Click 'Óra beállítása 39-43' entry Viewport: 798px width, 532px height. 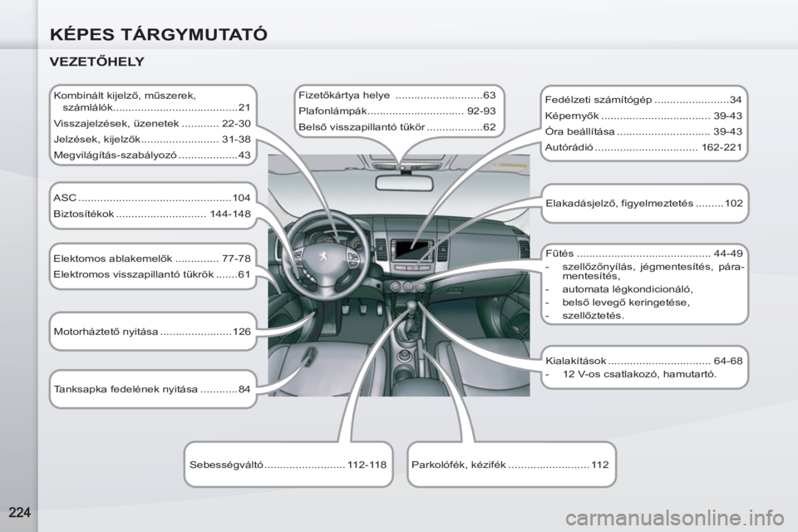(x=643, y=131)
